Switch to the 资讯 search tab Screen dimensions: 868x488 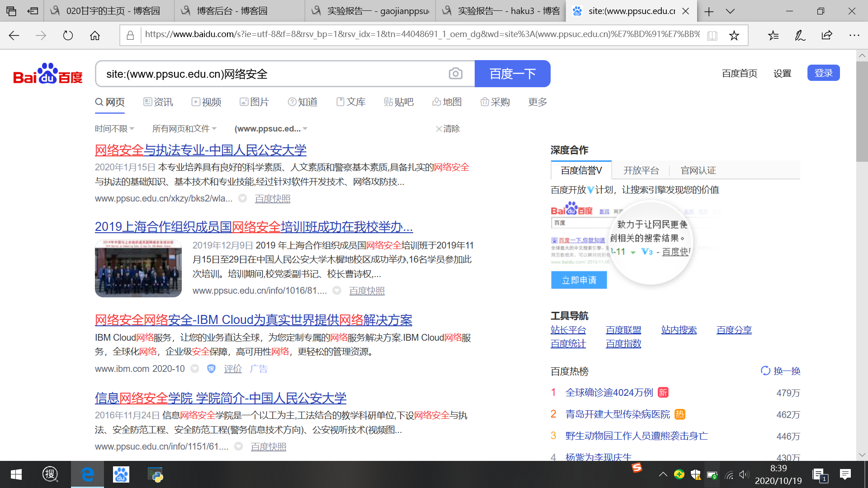pos(158,102)
